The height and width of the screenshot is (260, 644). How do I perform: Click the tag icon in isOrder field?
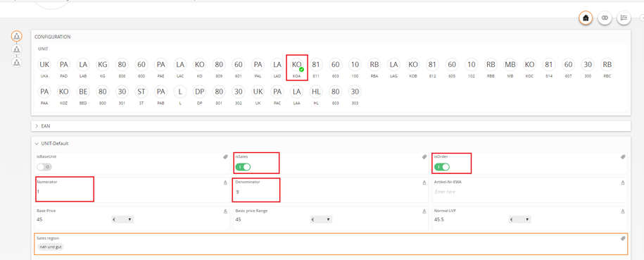click(x=623, y=156)
